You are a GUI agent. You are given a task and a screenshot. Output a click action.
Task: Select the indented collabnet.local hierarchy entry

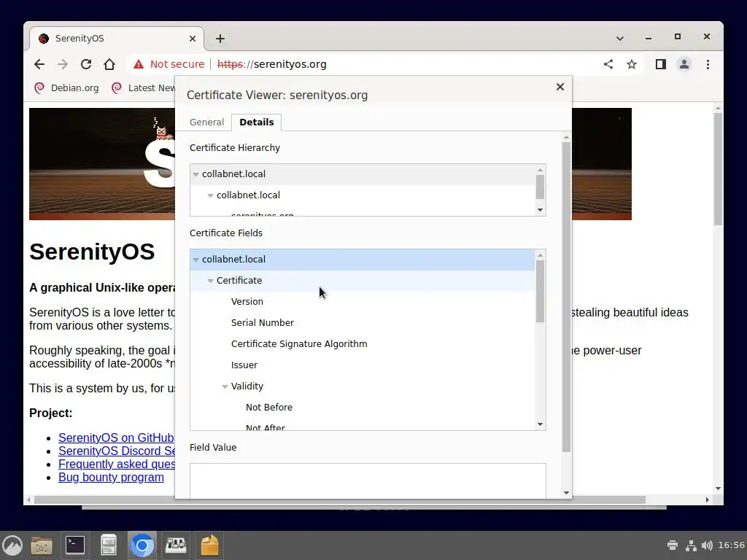363,195
